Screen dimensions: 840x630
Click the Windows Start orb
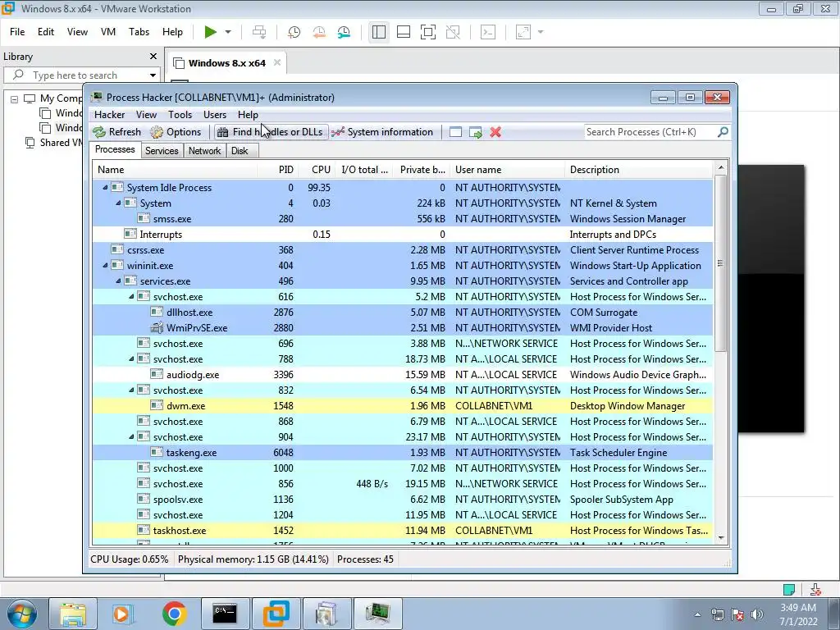click(22, 614)
